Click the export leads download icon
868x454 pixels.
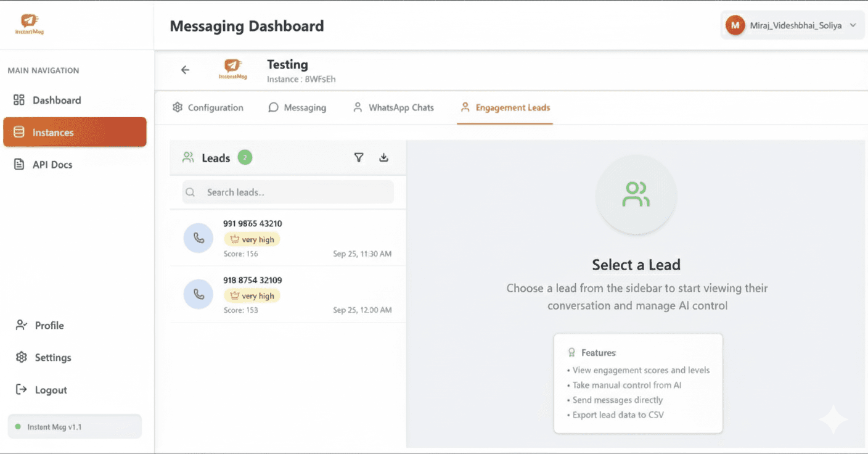[x=383, y=158]
